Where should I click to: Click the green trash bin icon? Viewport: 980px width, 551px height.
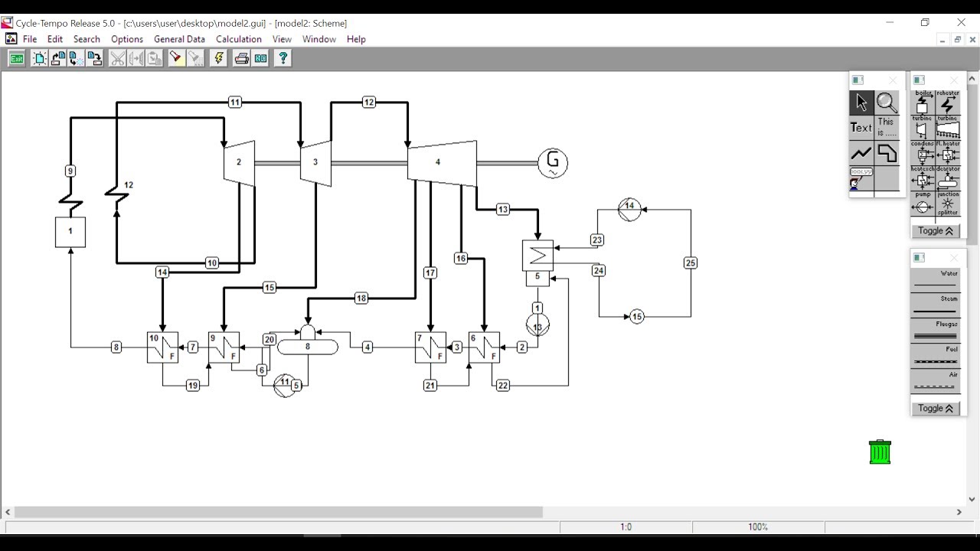click(880, 452)
